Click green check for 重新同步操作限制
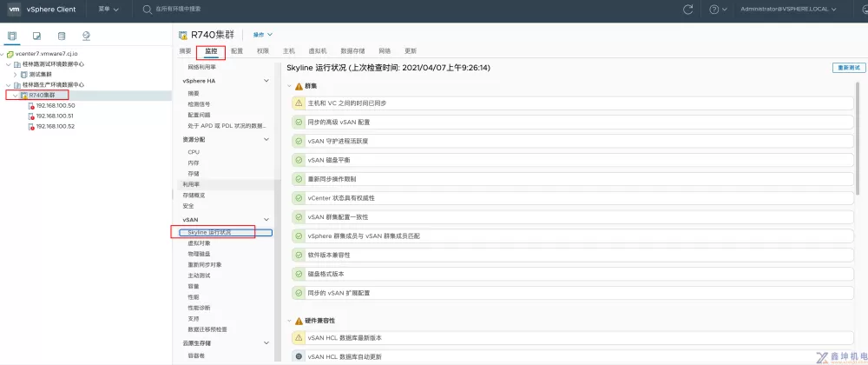This screenshot has height=365, width=868. click(299, 179)
